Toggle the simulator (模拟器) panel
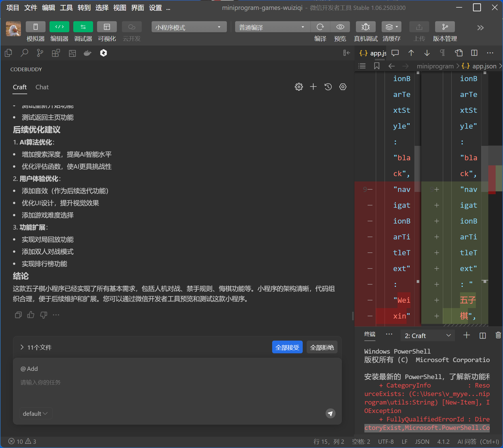 [36, 27]
